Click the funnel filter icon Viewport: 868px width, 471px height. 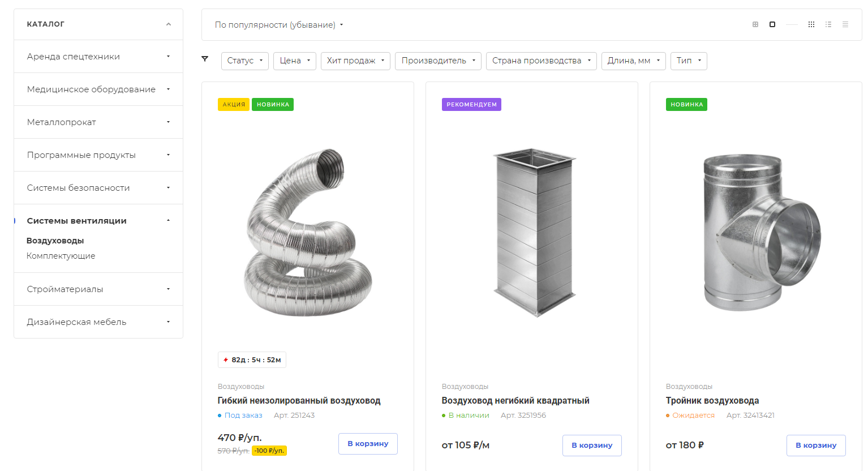(x=205, y=59)
